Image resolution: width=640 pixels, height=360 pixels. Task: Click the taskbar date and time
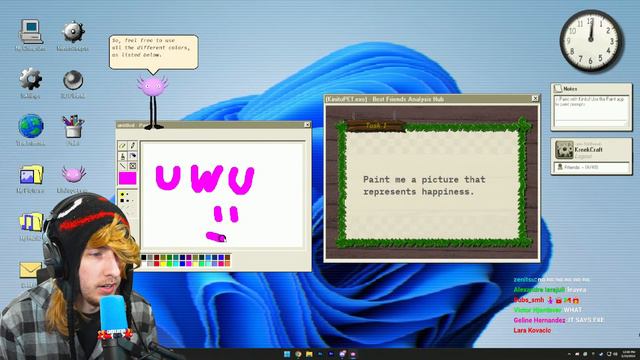click(x=628, y=354)
